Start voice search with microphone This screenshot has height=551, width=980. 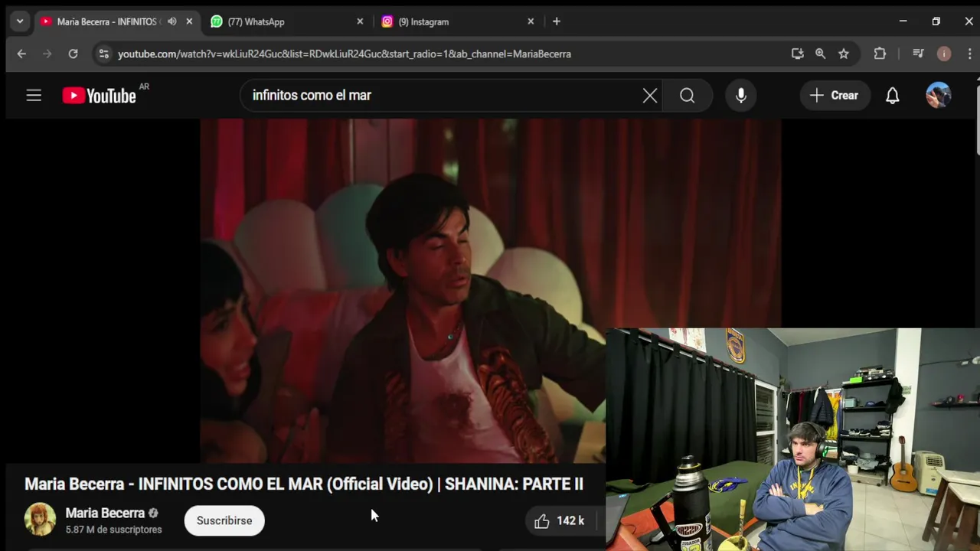(x=741, y=96)
